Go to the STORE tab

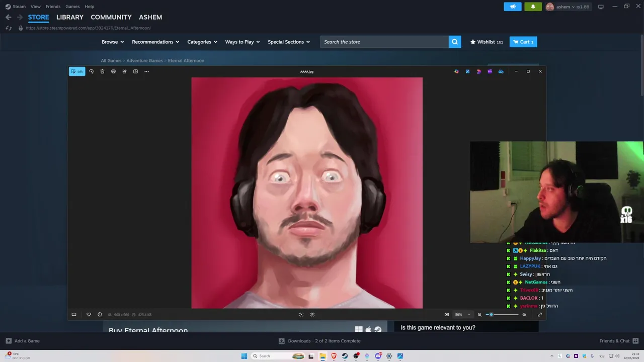pos(38,17)
